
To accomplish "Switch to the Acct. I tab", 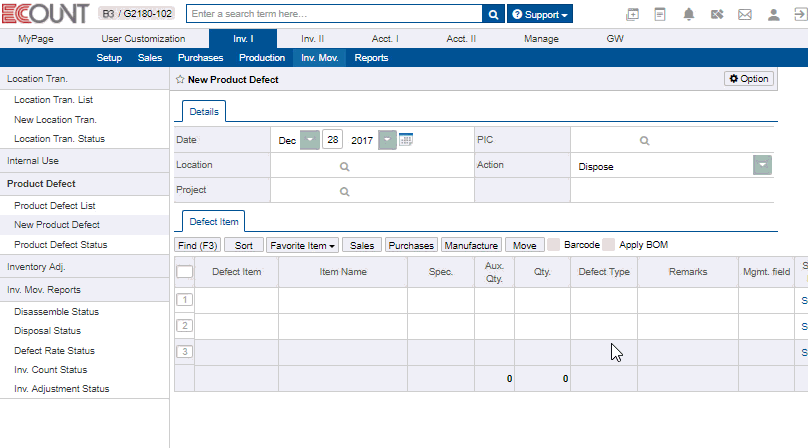I will click(385, 39).
